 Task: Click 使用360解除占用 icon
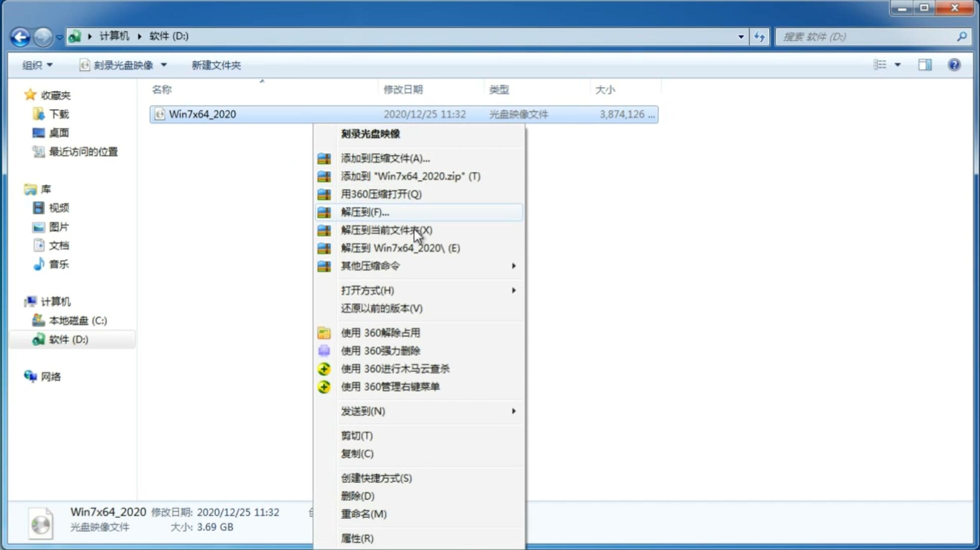(x=323, y=332)
